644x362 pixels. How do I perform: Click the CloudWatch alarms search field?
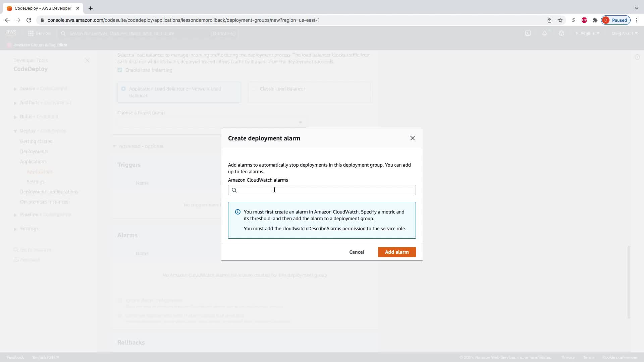322,190
